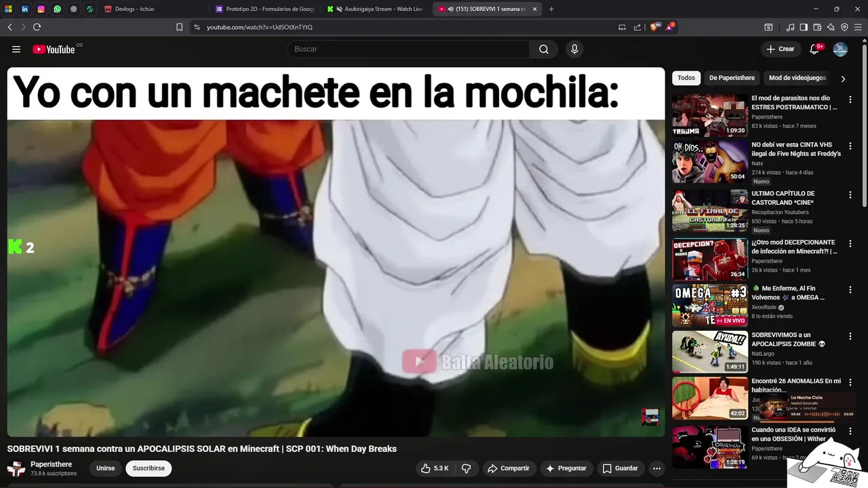The height and width of the screenshot is (488, 868).
Task: Open the pinned LinkedIn tab
Action: (24, 9)
